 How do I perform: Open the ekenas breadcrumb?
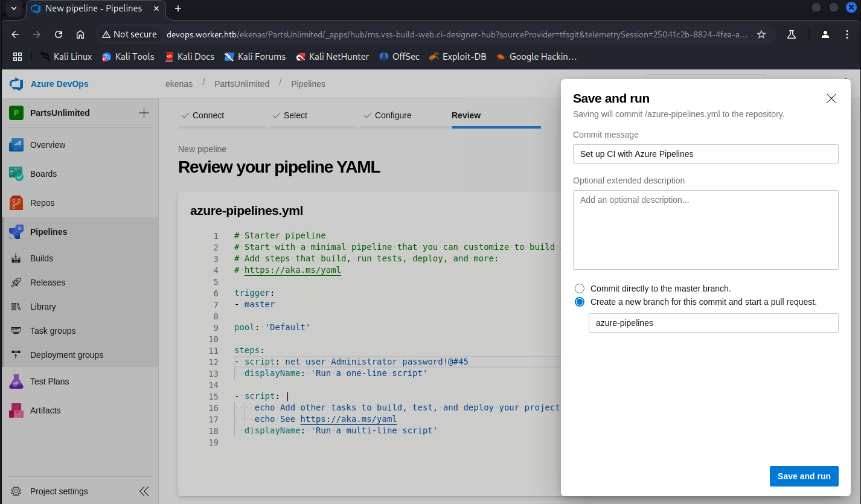click(x=179, y=84)
